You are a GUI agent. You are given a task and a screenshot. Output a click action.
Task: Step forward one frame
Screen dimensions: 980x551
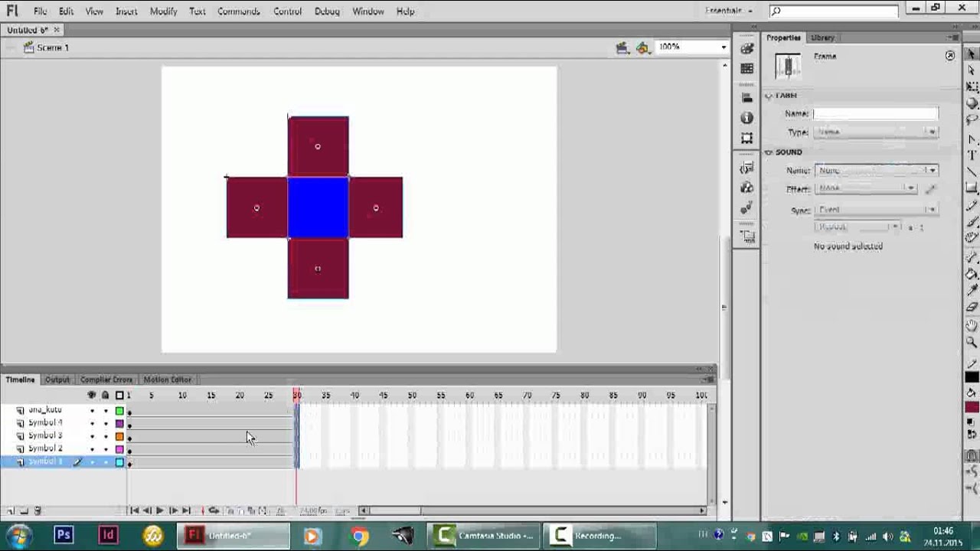click(x=173, y=510)
